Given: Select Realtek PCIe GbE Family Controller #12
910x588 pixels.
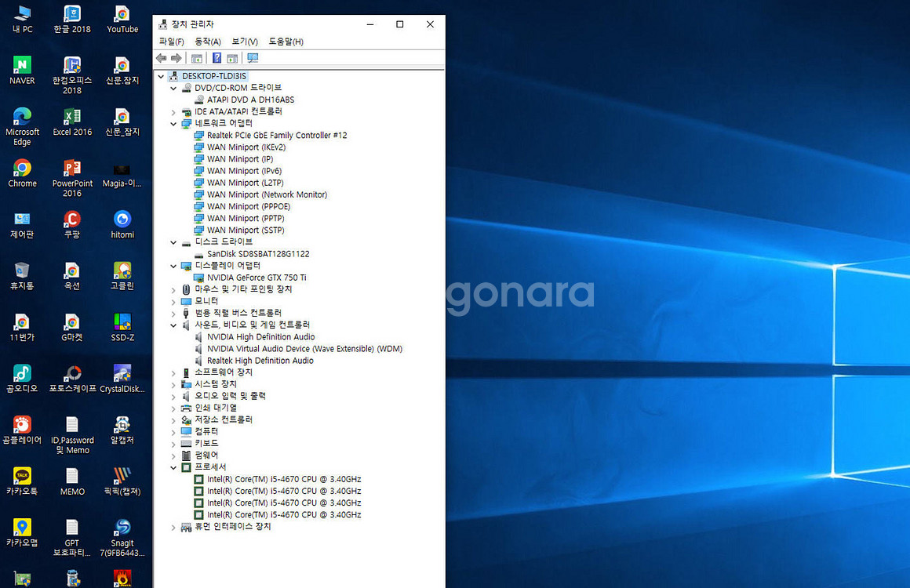Looking at the screenshot, I should [277, 135].
